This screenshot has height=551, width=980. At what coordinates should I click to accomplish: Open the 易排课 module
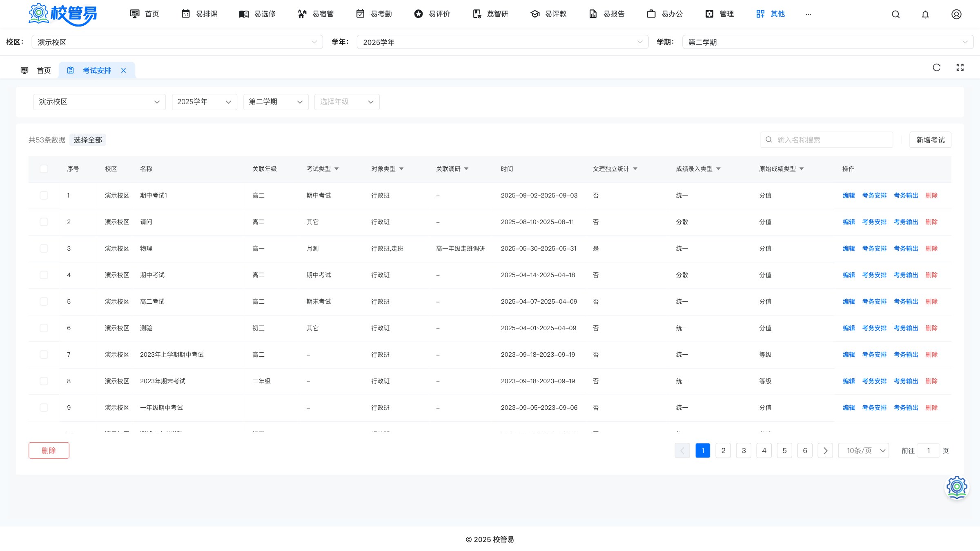click(x=199, y=14)
